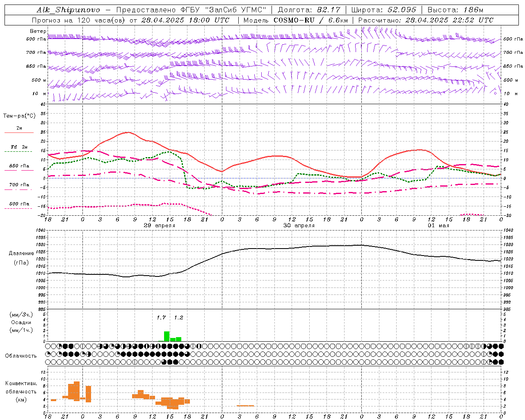This screenshot has width=525, height=420.
Task: Click the Alk_Shipunovo station title
Action: click(x=68, y=10)
